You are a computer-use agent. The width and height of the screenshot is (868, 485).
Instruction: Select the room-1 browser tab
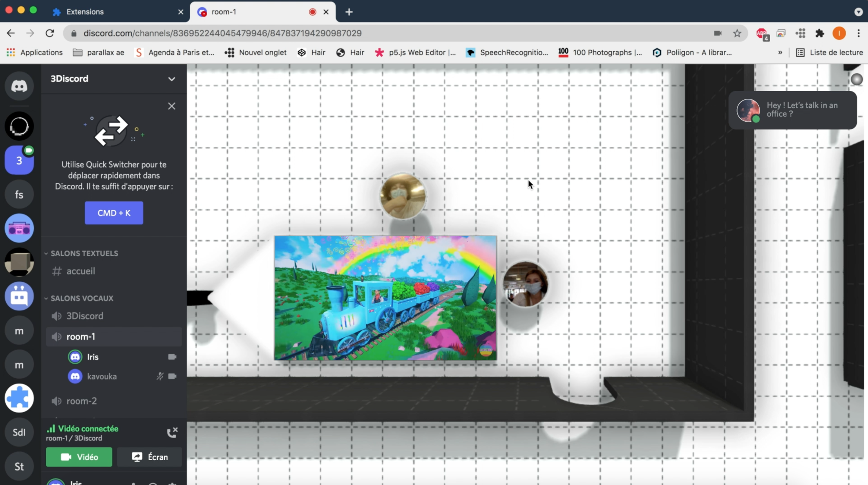[x=263, y=12]
